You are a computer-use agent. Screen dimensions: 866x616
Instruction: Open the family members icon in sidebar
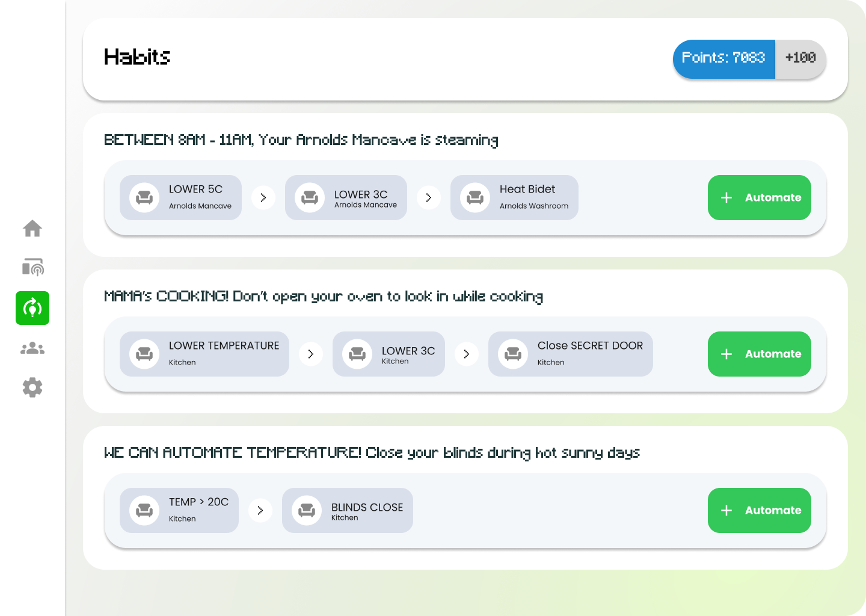(x=32, y=348)
